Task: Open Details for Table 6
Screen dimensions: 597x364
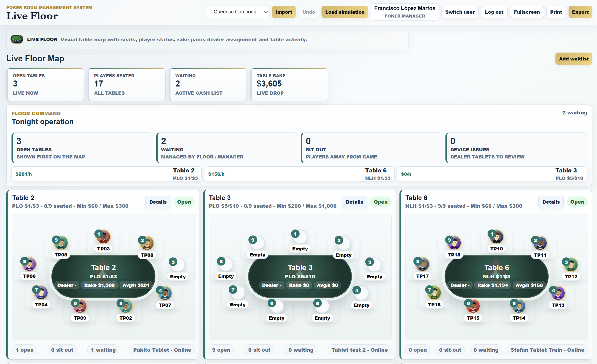Action: [551, 202]
